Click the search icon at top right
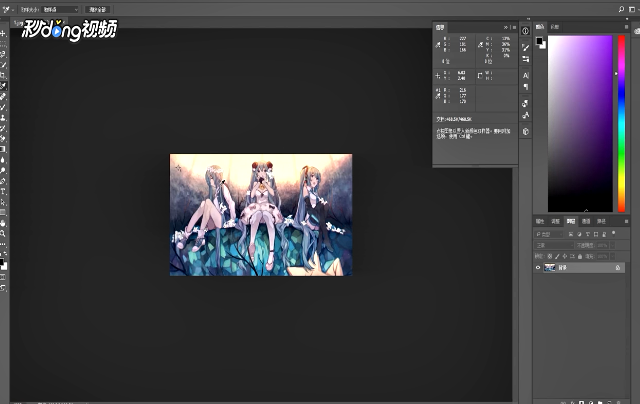 621,9
